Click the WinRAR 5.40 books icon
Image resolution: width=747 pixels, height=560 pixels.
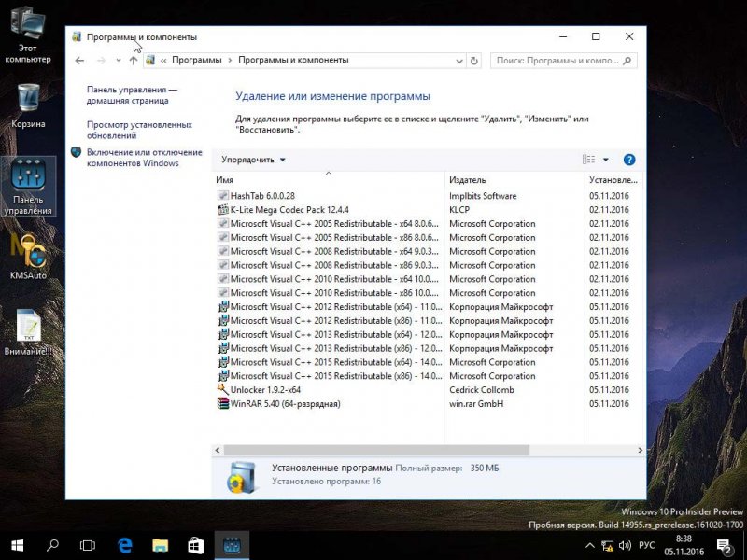[x=223, y=403]
